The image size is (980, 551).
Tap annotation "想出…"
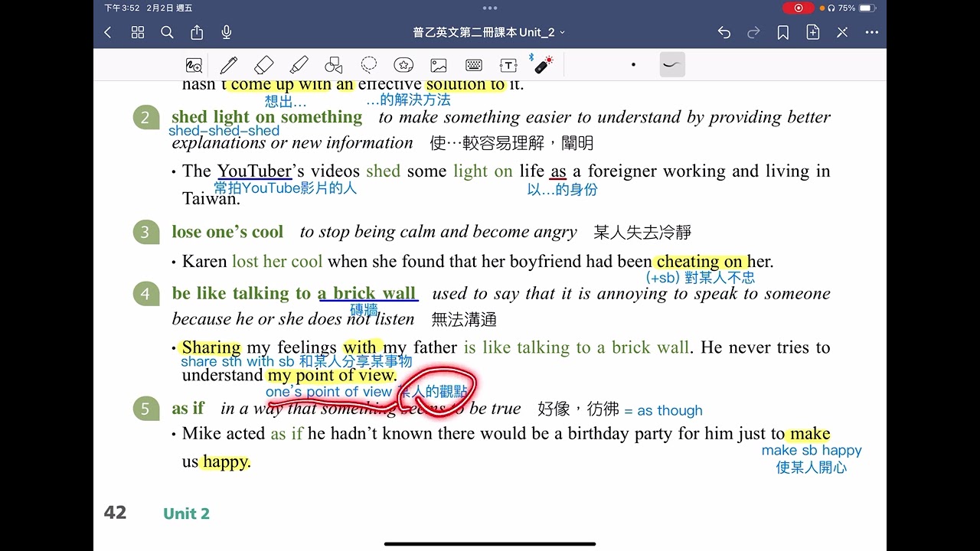tap(286, 101)
